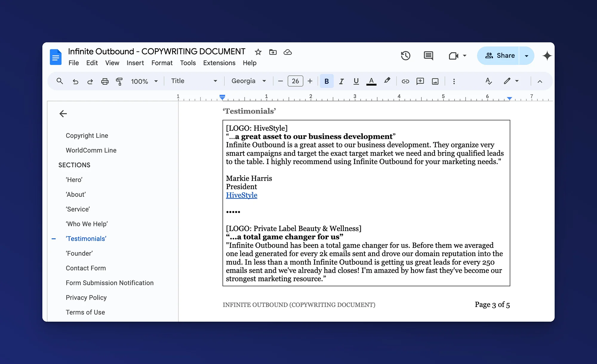This screenshot has height=364, width=597.
Task: Open the Georgia font dropdown
Action: pos(249,81)
